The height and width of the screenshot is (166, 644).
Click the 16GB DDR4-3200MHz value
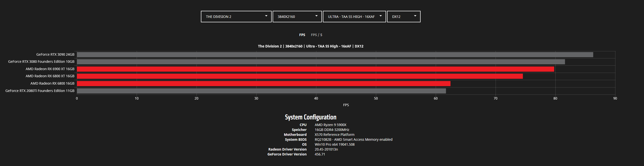tap(332, 130)
